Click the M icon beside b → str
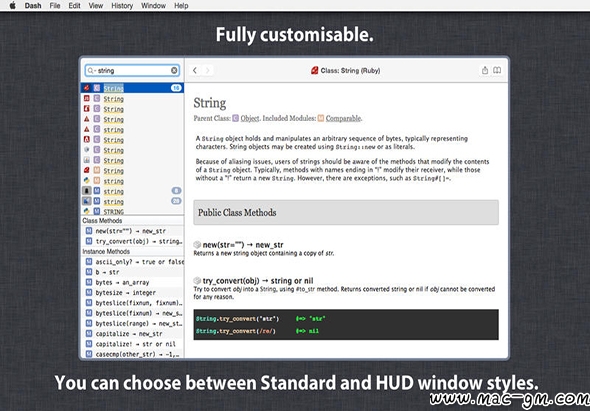Screen dimensions: 590x411 89,272
